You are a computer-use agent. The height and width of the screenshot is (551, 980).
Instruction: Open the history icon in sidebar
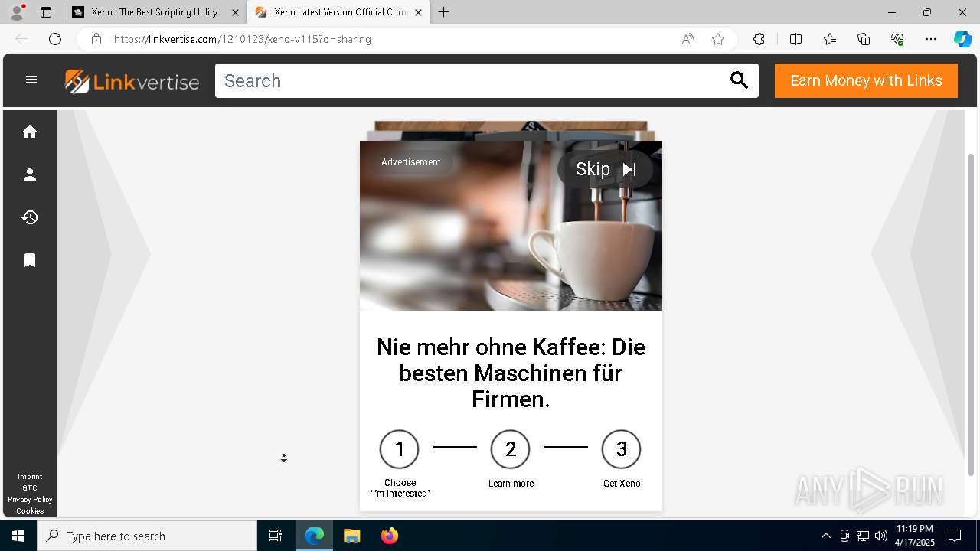[x=30, y=217]
